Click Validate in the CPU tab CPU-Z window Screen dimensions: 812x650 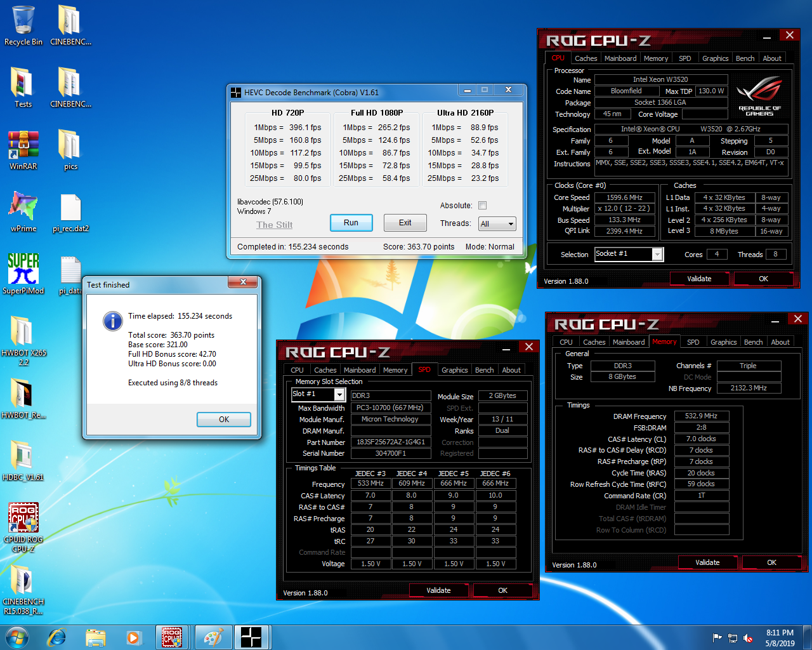point(699,279)
